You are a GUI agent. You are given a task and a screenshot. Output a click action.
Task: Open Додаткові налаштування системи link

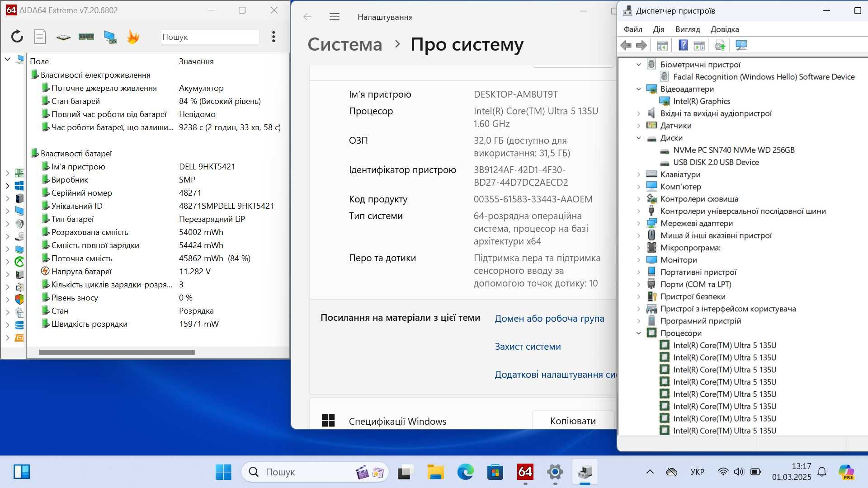556,375
